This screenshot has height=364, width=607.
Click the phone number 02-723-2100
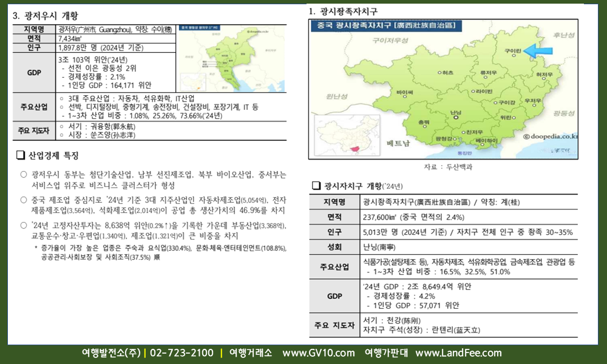click(x=181, y=353)
